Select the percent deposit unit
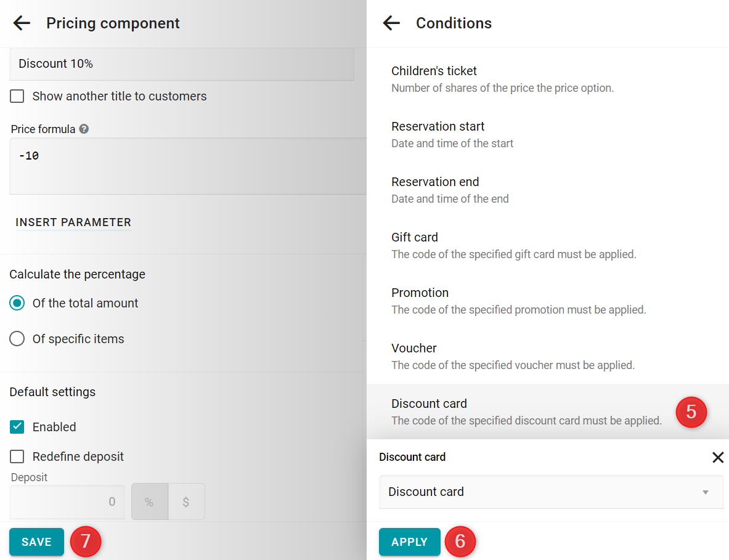The image size is (729, 560). point(149,501)
